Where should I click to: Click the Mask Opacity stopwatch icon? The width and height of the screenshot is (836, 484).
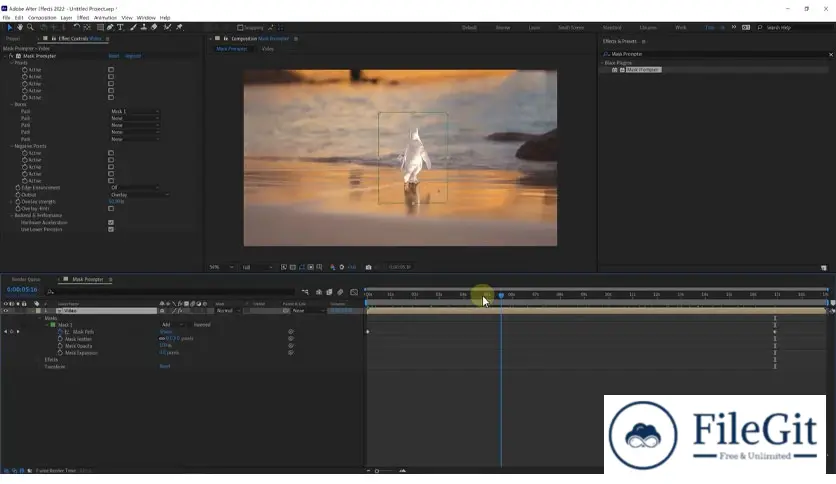click(x=60, y=345)
